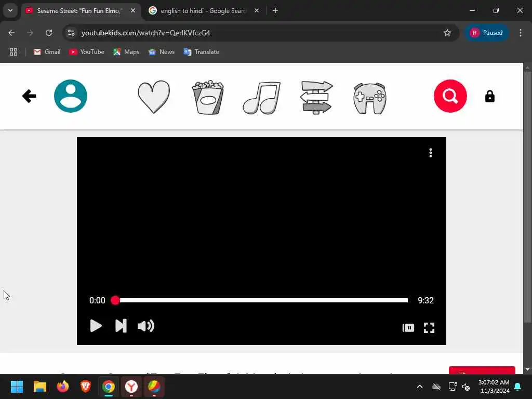Viewport: 532px width, 399px height.
Task: Click the 0:00 elapsed time text
Action: click(x=97, y=300)
